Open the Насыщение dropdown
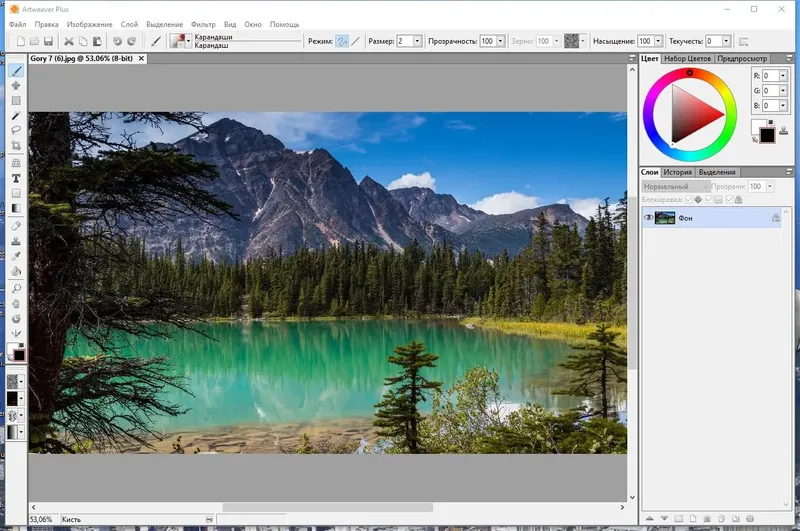The width and height of the screenshot is (800, 531). click(x=658, y=41)
